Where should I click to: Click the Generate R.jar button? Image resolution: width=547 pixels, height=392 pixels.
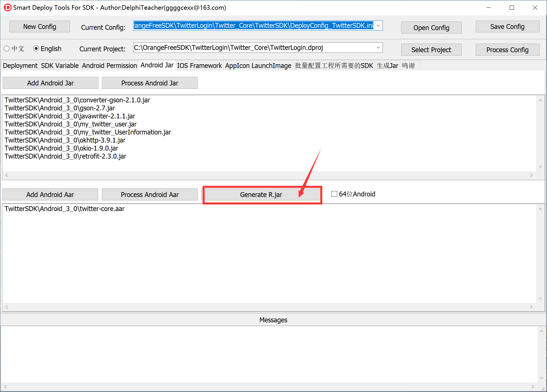pos(261,195)
